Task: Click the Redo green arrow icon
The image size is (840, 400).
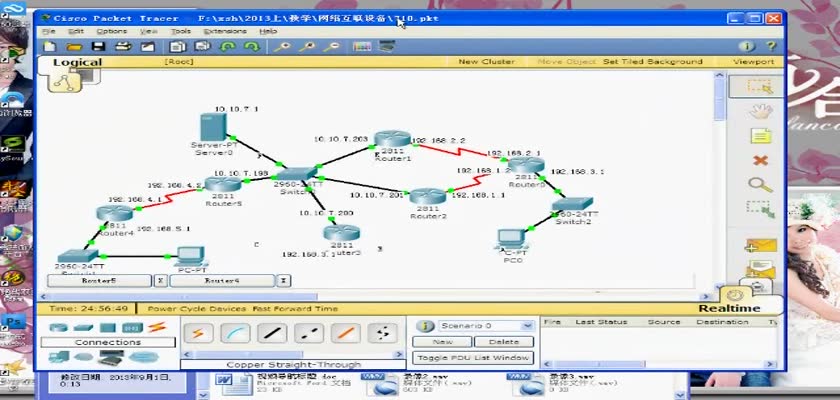Action: click(251, 47)
